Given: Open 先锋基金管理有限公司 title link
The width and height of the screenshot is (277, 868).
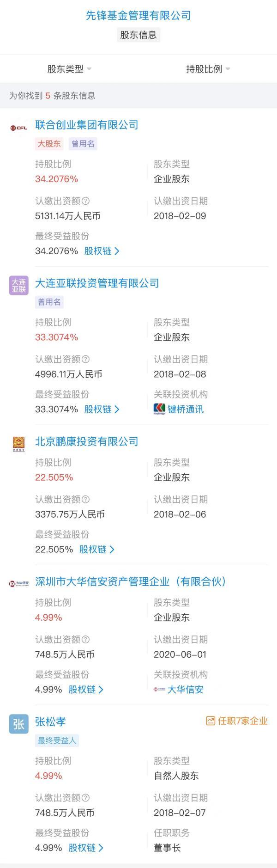Looking at the screenshot, I should pyautogui.click(x=138, y=15).
